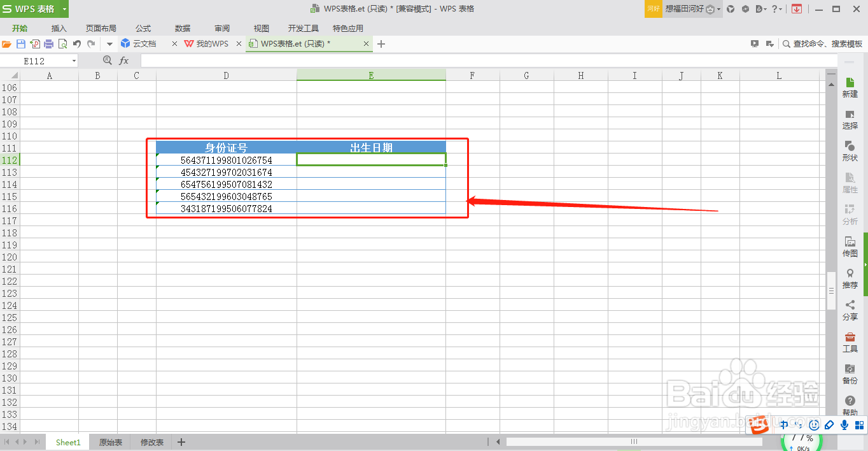Click the select-all corner of the grid

pos(10,75)
